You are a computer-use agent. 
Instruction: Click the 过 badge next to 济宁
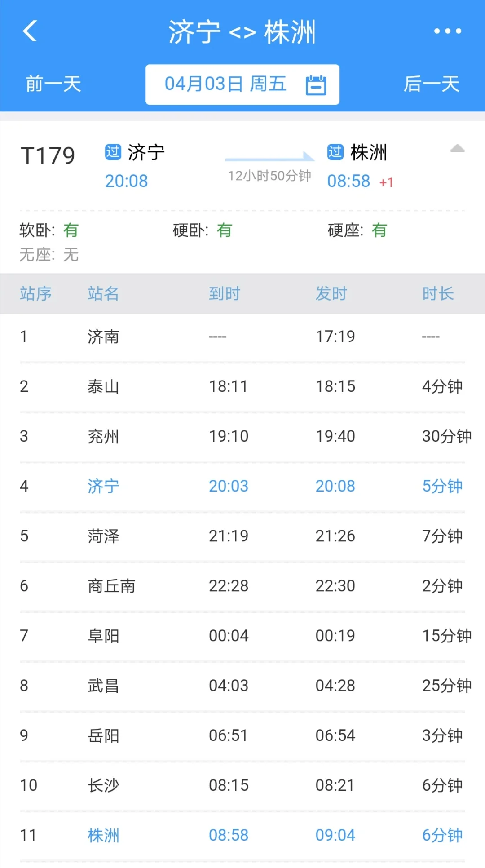click(113, 153)
